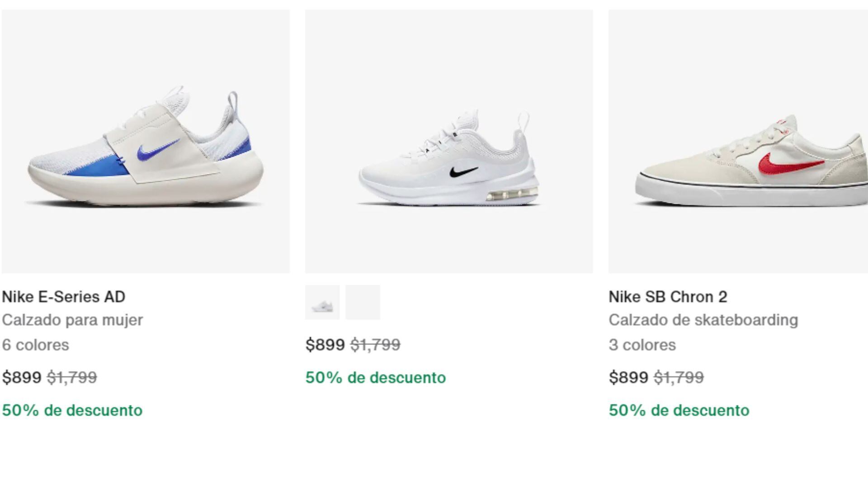
Task: Click the $899 price under the color thumbnails
Action: coord(325,345)
